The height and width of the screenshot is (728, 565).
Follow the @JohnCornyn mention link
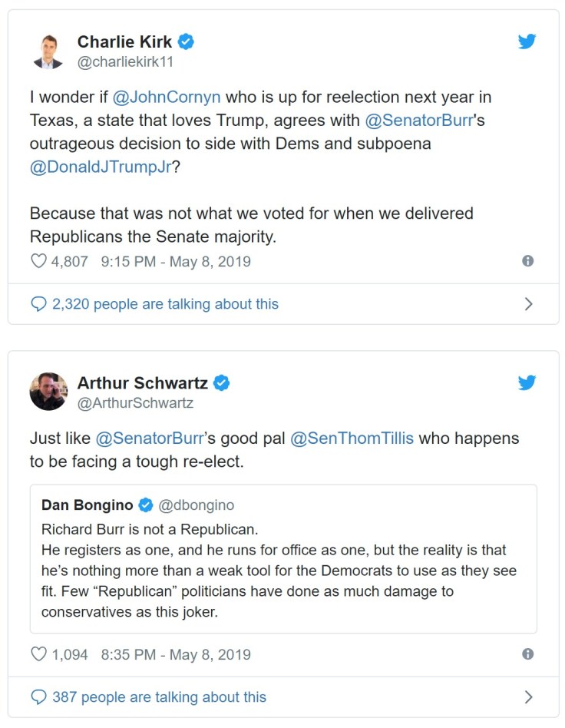(x=167, y=98)
